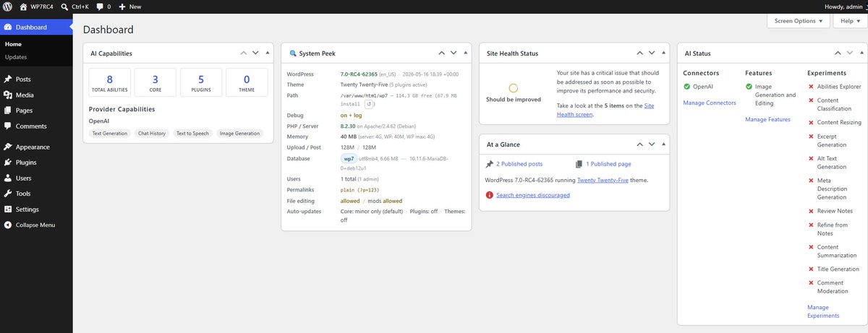The width and height of the screenshot is (868, 333).
Task: Open Tools in sidebar
Action: (x=36, y=194)
